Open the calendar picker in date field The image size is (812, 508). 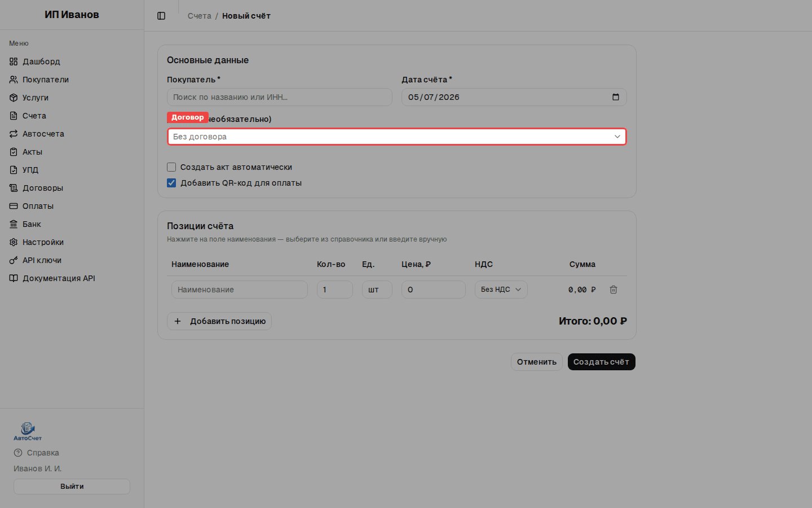[x=616, y=97]
